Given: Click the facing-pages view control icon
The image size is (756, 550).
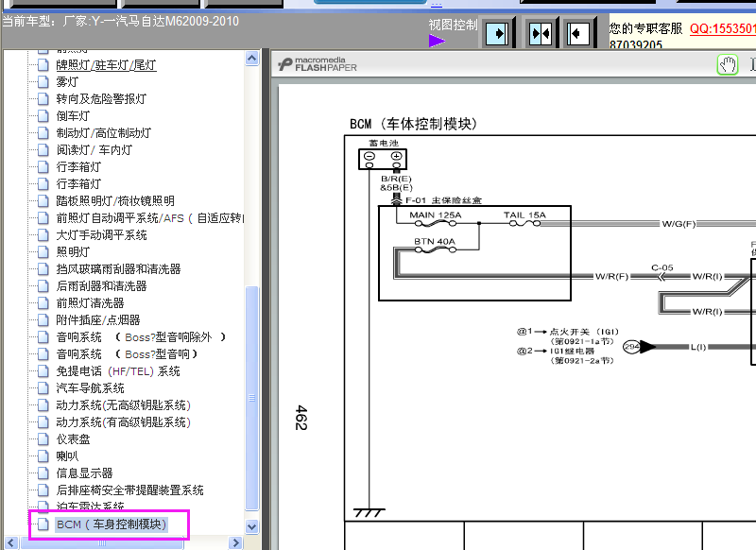Looking at the screenshot, I should (x=541, y=33).
